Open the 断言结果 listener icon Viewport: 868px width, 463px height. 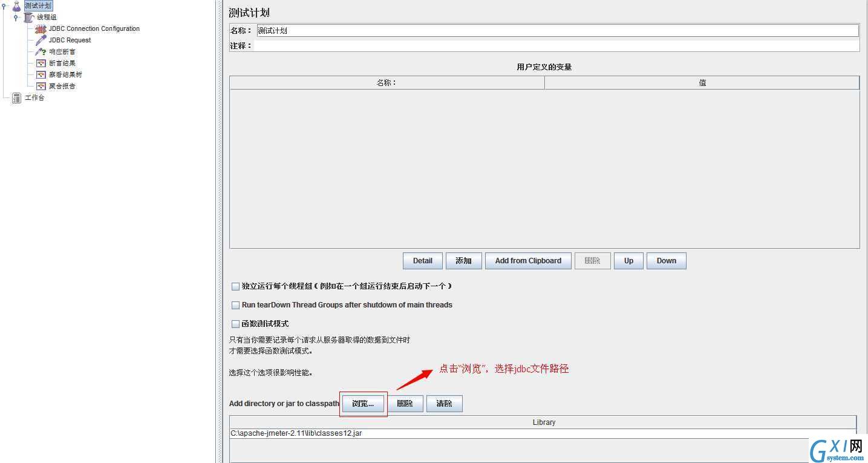(x=41, y=64)
